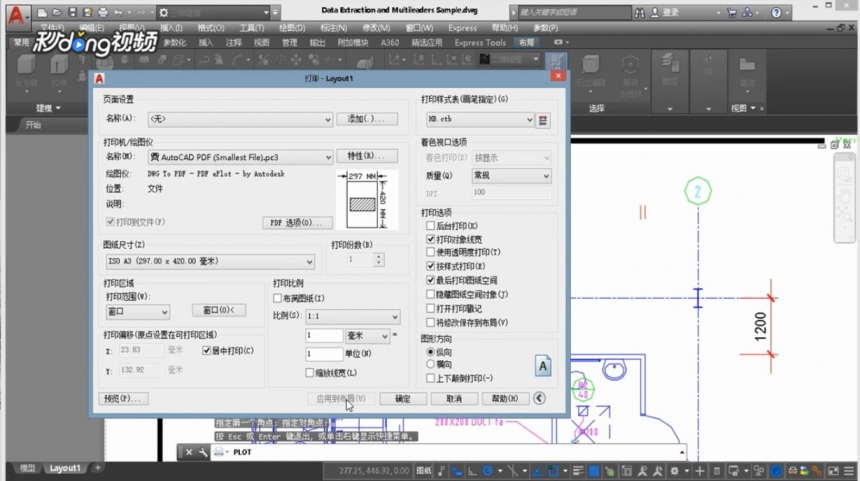Click the annotation monitor plus icon

[x=699, y=471]
